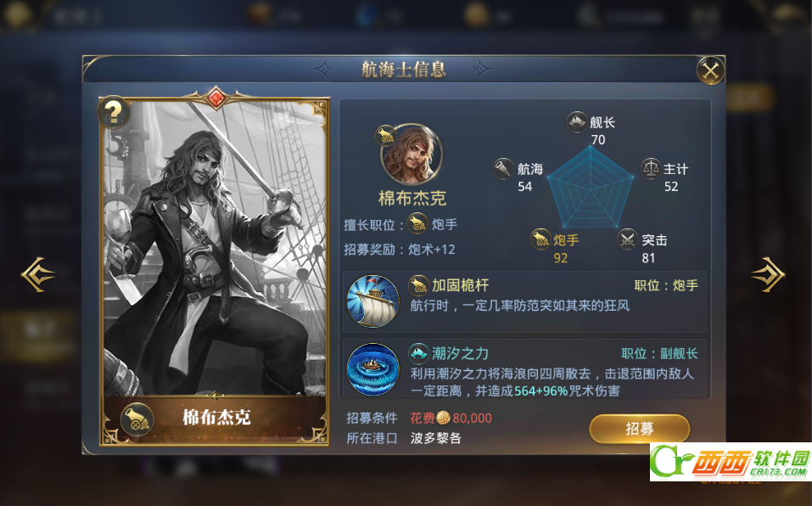Click the 棉布杰克 round portrait avatar
Screen dimensions: 812x506
tap(412, 155)
